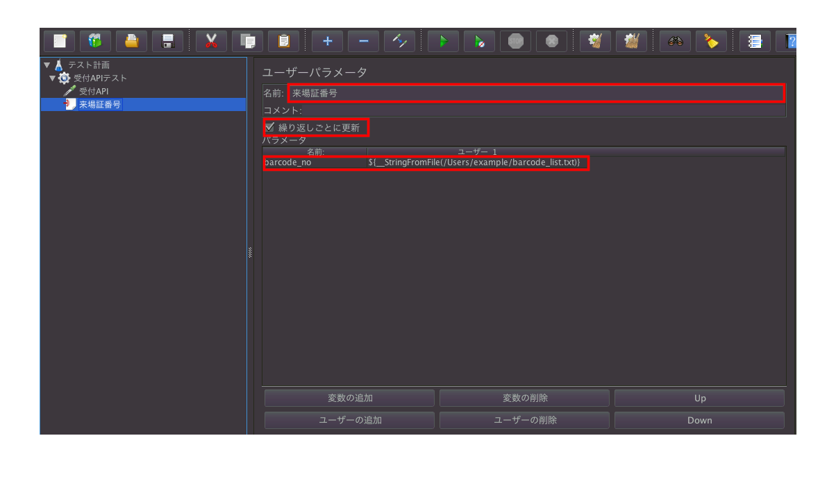Screen dimensions: 836x504
Task: Clear results with gear broom icon
Action: click(595, 41)
